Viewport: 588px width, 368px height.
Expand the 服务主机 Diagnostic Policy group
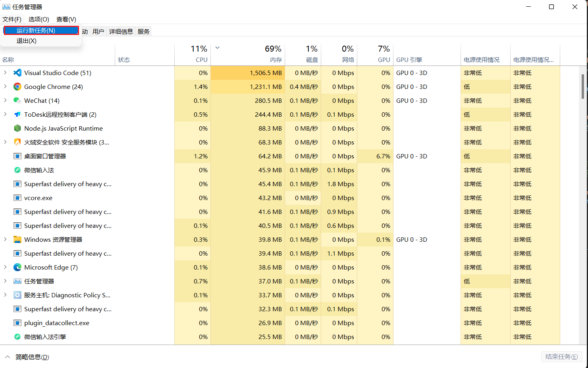click(5, 295)
